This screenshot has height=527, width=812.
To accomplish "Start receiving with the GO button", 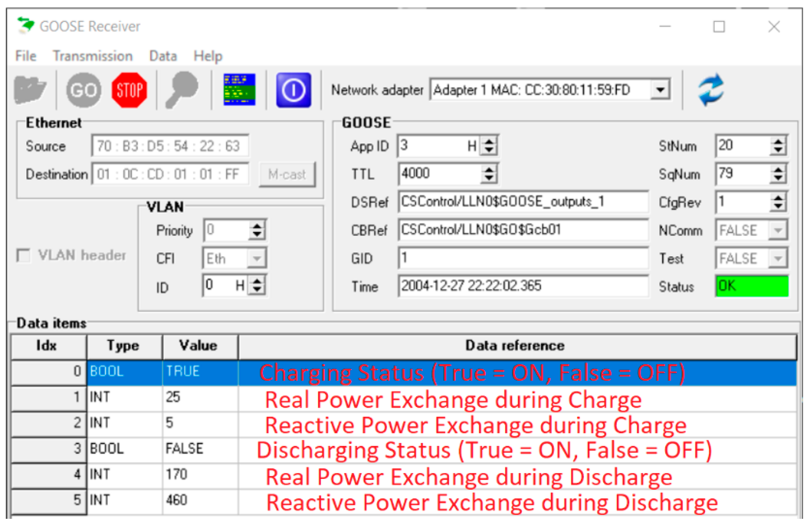I will pos(84,90).
